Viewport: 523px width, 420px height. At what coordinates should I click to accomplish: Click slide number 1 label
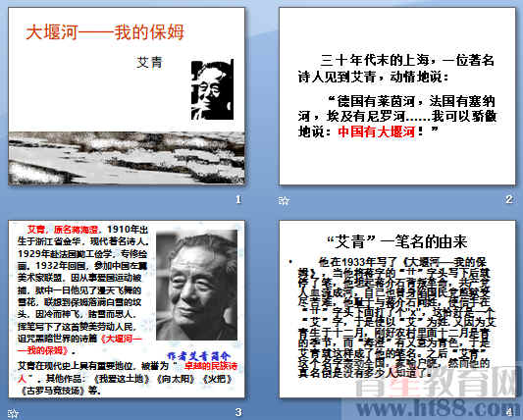[x=238, y=200]
